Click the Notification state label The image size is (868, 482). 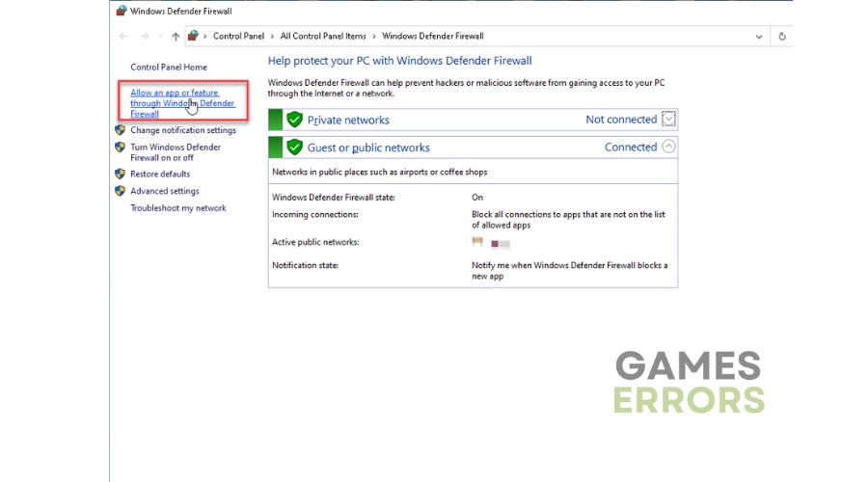click(x=305, y=265)
